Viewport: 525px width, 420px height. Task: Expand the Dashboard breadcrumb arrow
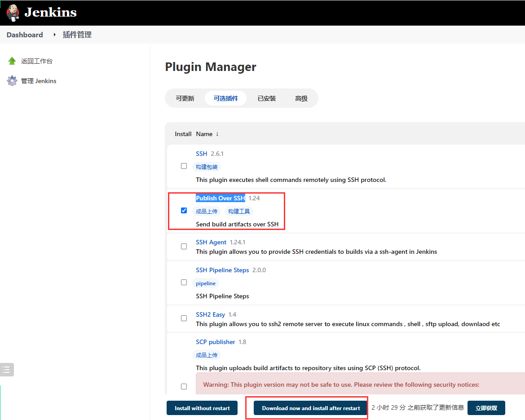coord(54,35)
